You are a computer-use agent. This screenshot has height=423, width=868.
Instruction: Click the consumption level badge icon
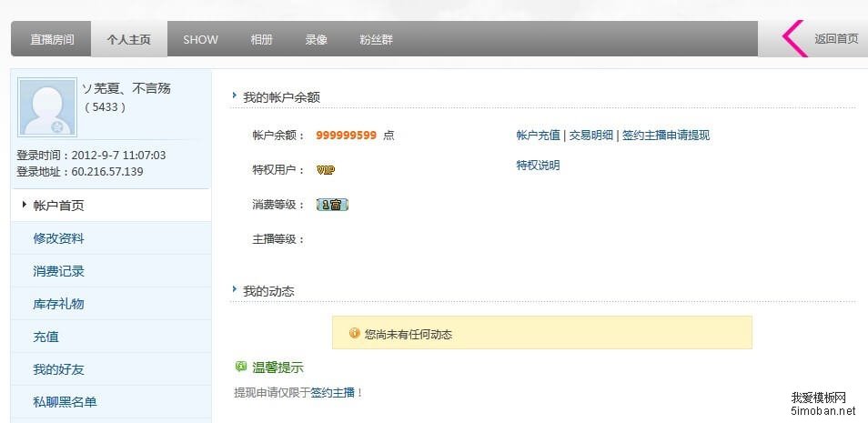332,205
